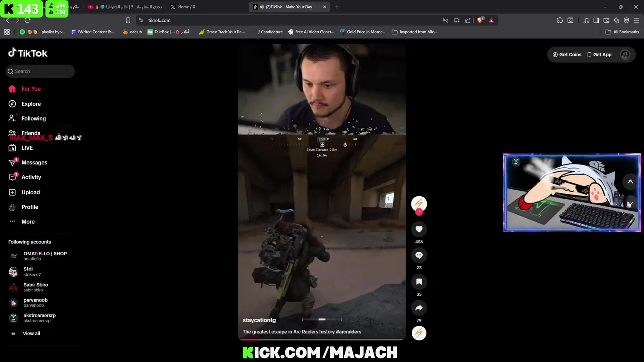Share the video with arrow icon
Viewport: 644px width, 362px height.
[419, 308]
